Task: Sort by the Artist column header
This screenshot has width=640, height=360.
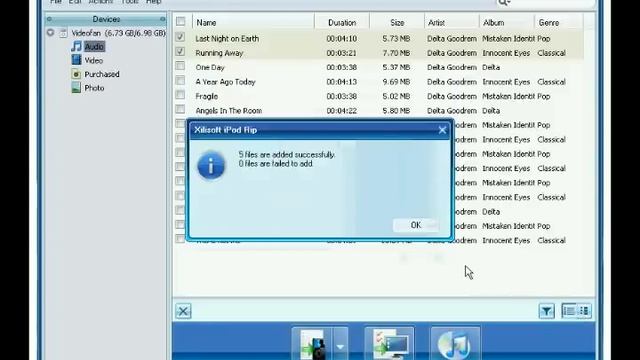Action: (x=452, y=22)
